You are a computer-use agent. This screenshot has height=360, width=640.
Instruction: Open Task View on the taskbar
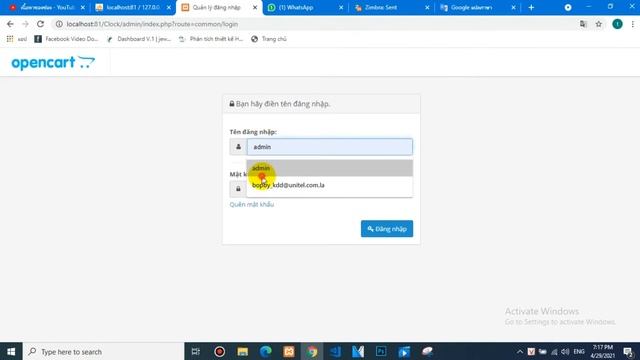(x=196, y=351)
